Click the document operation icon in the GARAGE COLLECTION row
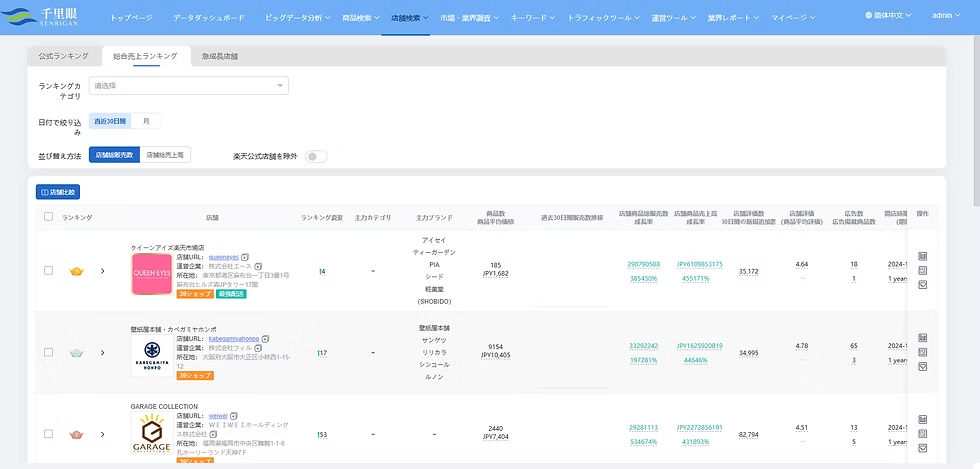Screen dimensions: 980x469 point(922,434)
